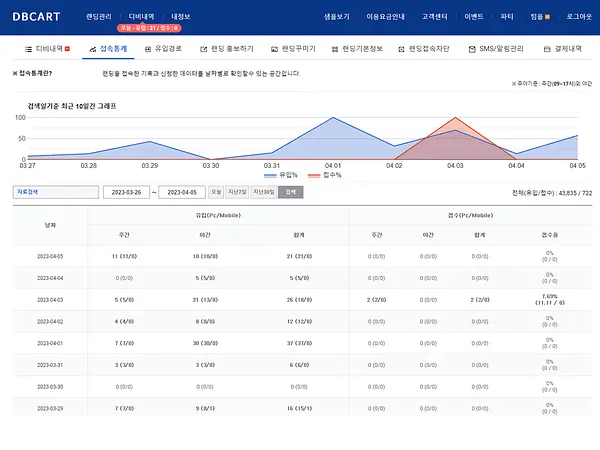Screen dimensions: 600x450
Task: Toggle the red 접수% legend series
Action: point(324,175)
